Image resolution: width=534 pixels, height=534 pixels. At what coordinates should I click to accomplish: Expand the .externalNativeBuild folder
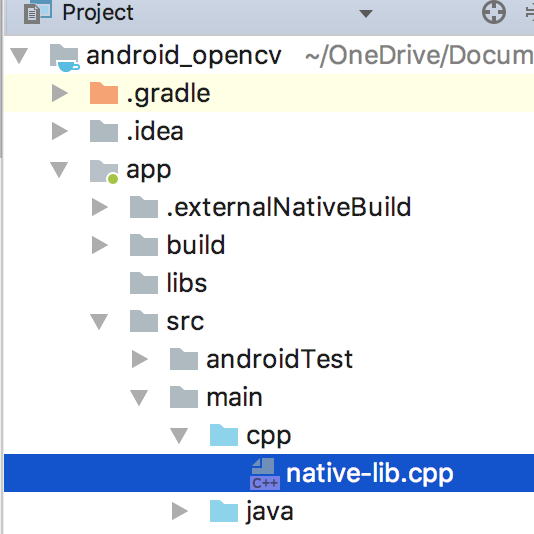coord(100,207)
